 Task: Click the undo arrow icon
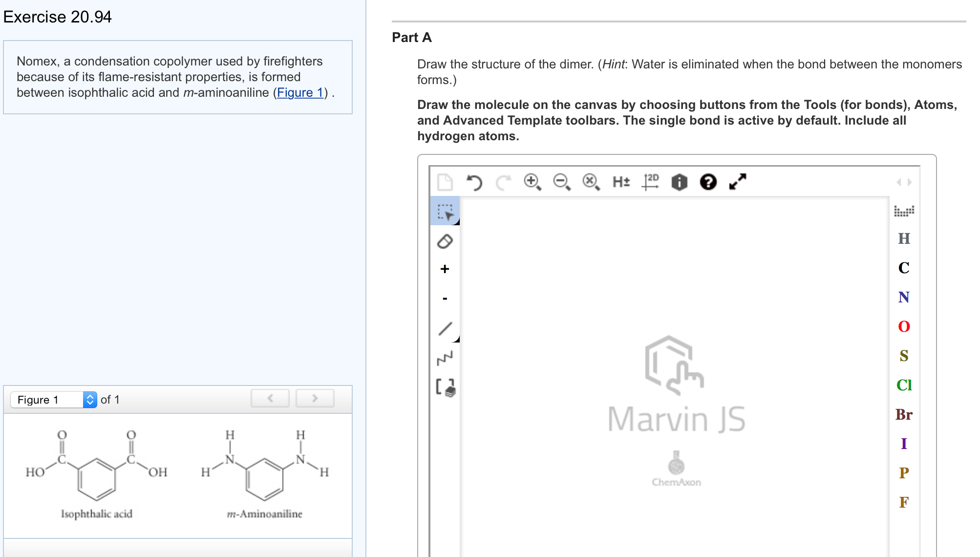474,182
